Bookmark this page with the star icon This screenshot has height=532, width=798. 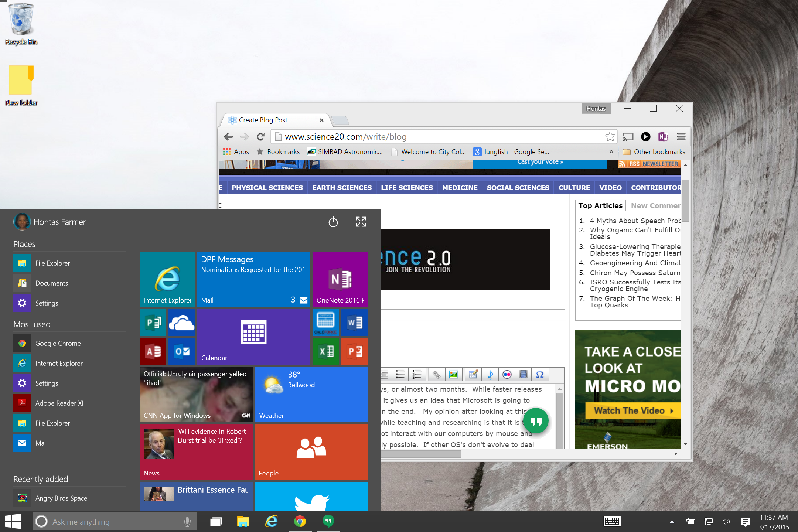point(610,137)
